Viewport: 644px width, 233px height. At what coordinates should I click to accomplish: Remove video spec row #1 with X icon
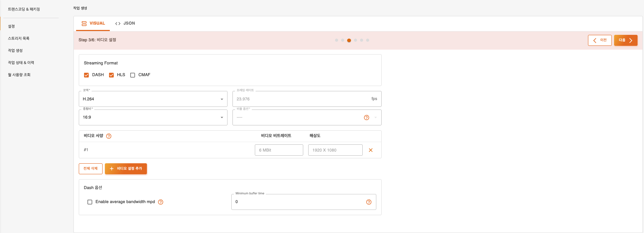pos(371,150)
